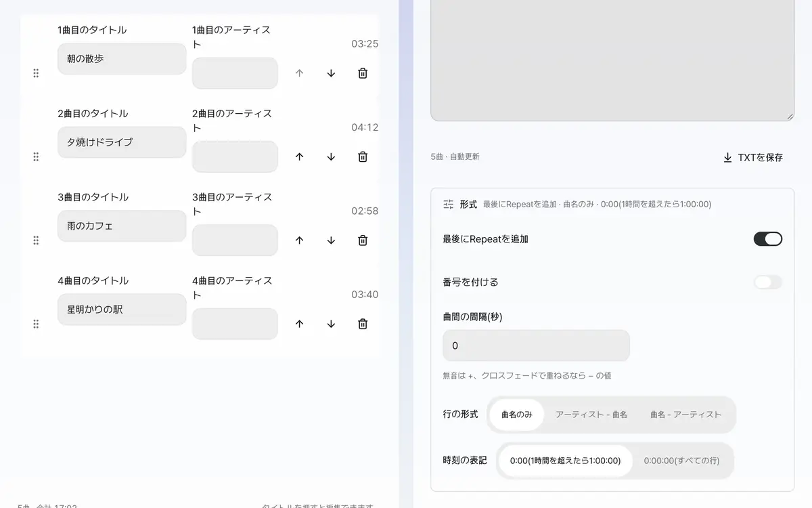
Task: Select 曲名のみ line format
Action: tap(517, 415)
